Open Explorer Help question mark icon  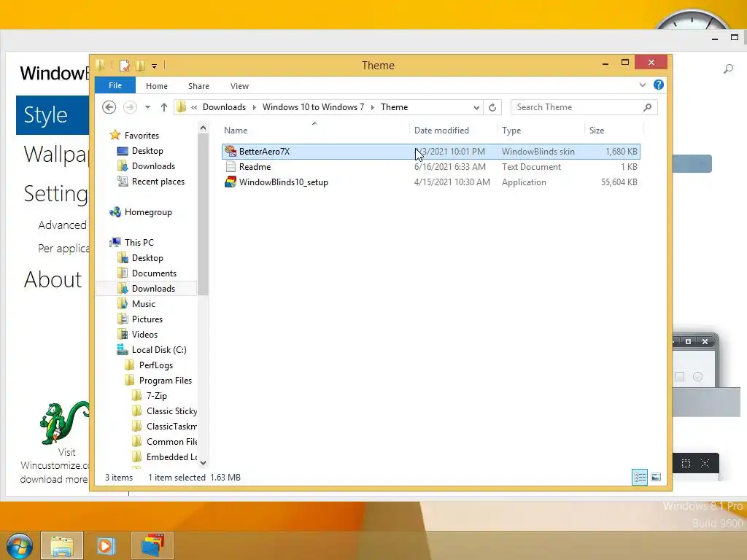point(659,85)
